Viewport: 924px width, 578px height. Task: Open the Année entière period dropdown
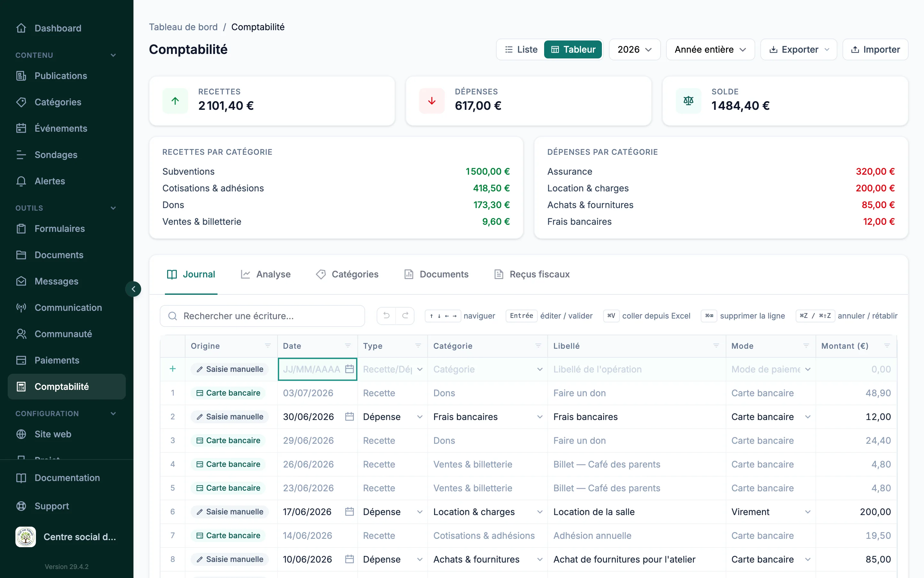pyautogui.click(x=710, y=49)
